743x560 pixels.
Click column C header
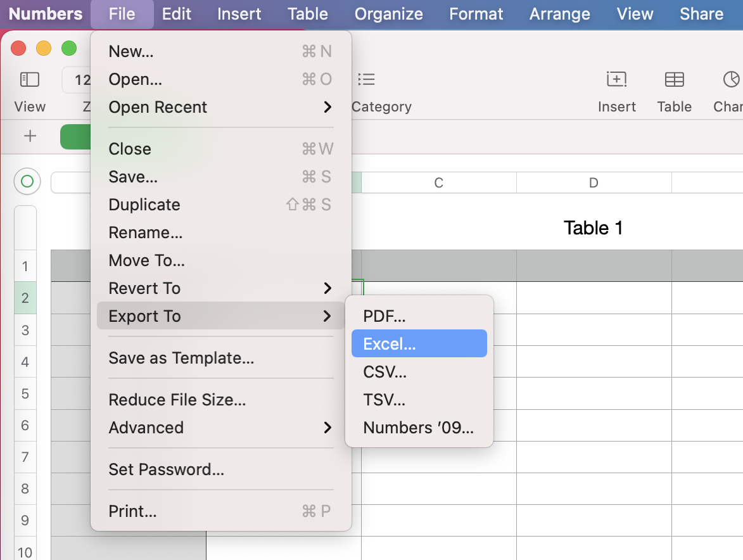[439, 182]
